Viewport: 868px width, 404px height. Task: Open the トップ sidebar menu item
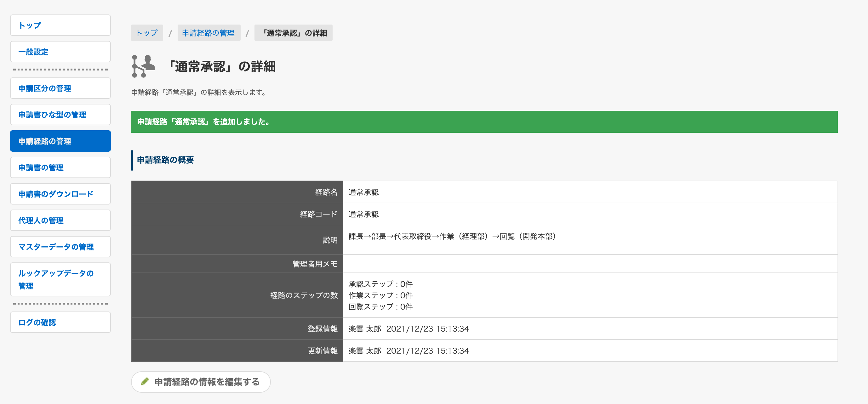click(x=60, y=25)
